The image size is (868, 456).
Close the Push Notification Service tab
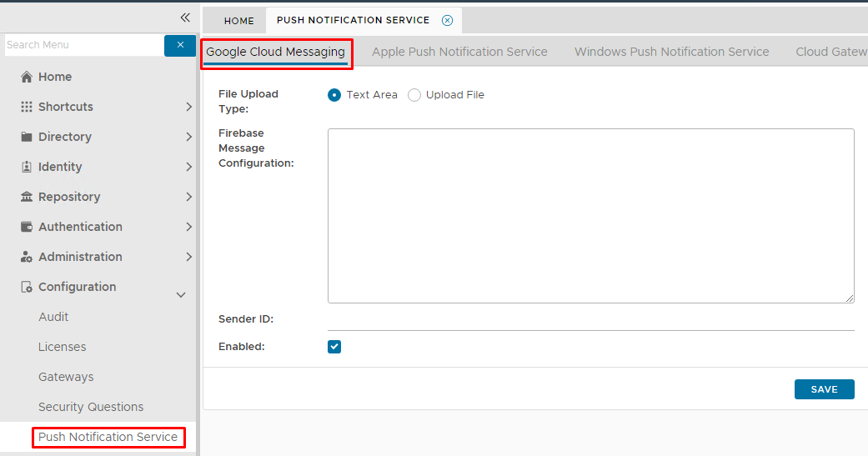tap(448, 21)
